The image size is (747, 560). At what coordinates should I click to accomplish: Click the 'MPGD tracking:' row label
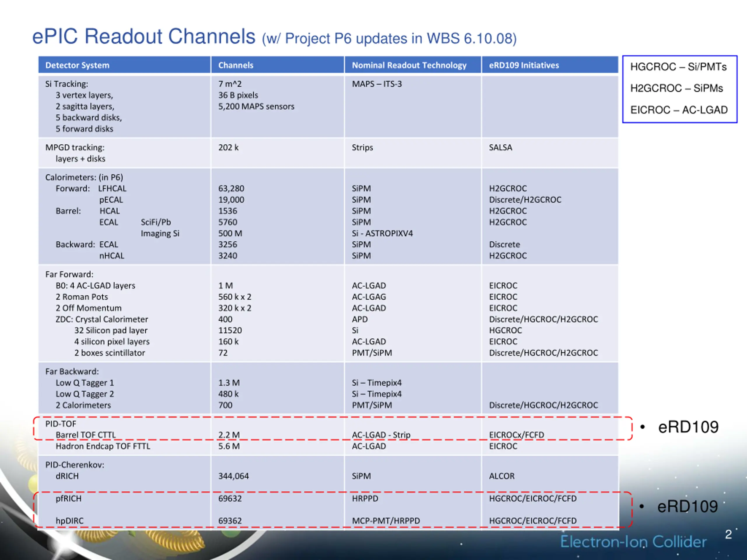click(75, 148)
